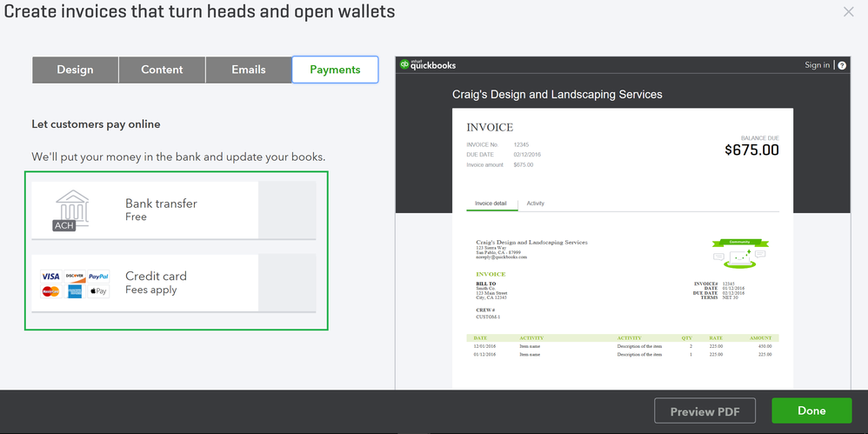This screenshot has height=434, width=868.
Task: Click the Apple Pay logo
Action: pos(98,291)
